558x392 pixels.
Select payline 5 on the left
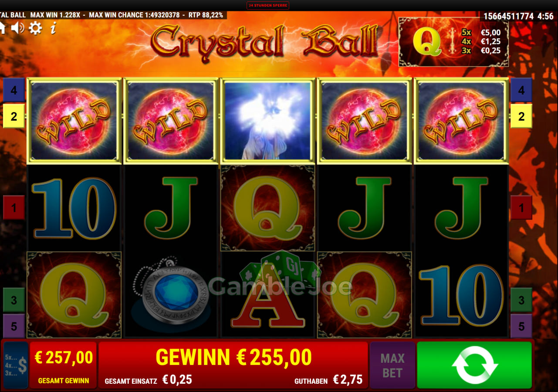pos(14,326)
